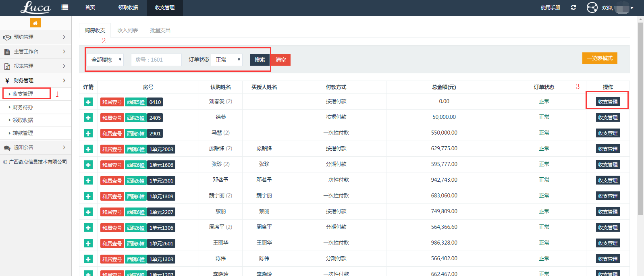
Task: Expand 预约管理 sidebar menu
Action: (35, 37)
